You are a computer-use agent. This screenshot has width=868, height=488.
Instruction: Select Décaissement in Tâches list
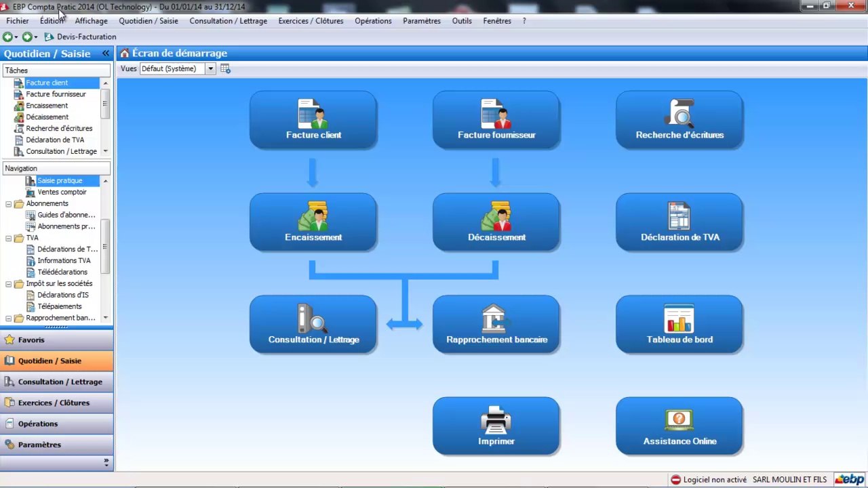point(47,117)
